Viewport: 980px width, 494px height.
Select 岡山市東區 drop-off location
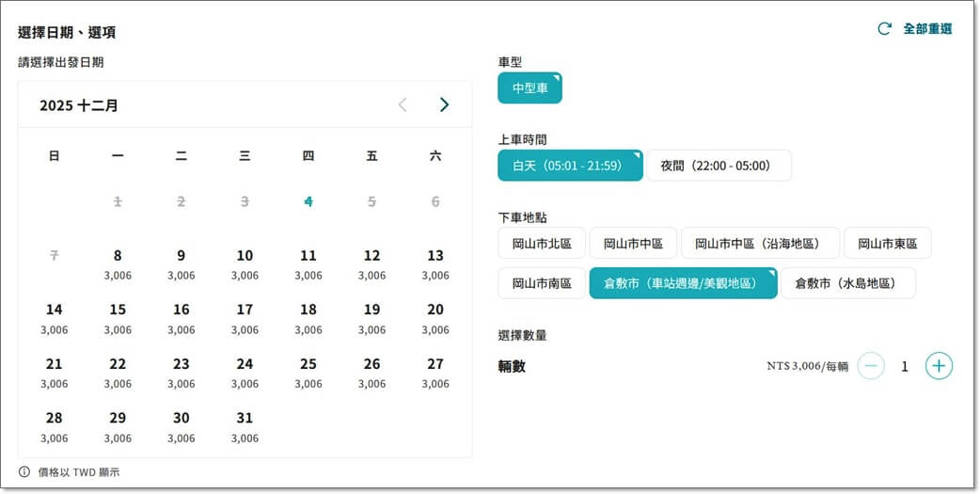[887, 243]
